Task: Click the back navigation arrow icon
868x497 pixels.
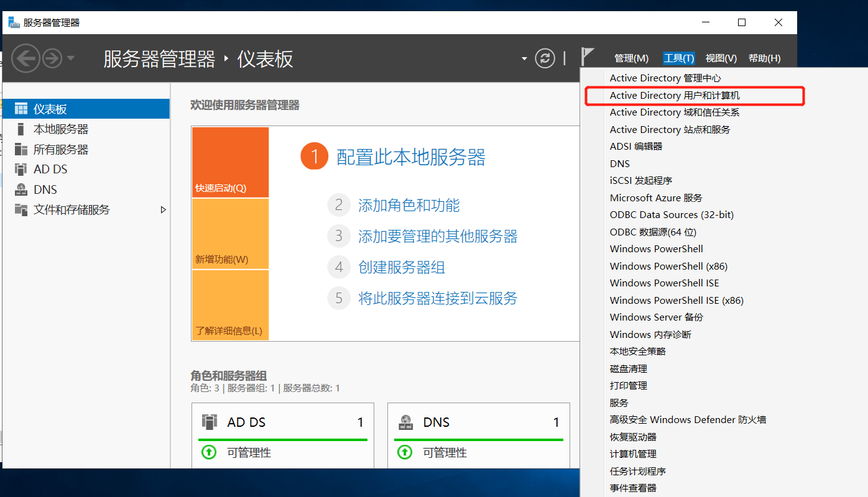Action: point(25,58)
